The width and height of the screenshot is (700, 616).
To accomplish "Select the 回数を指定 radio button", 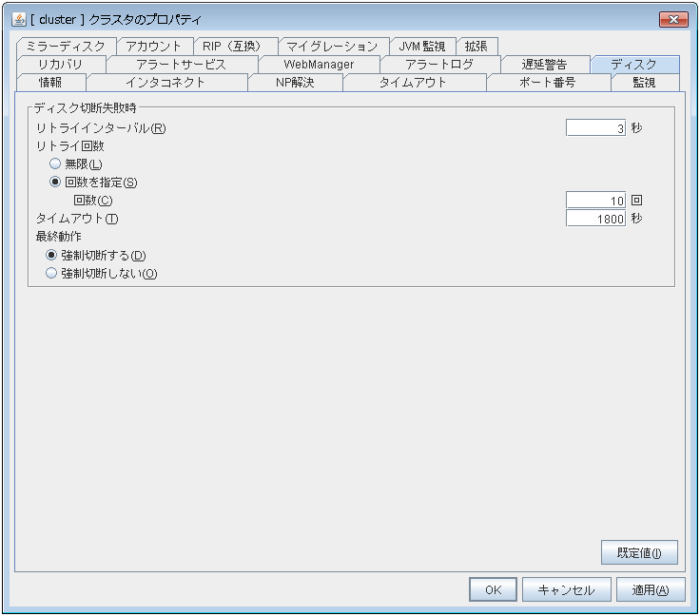I will click(x=55, y=183).
